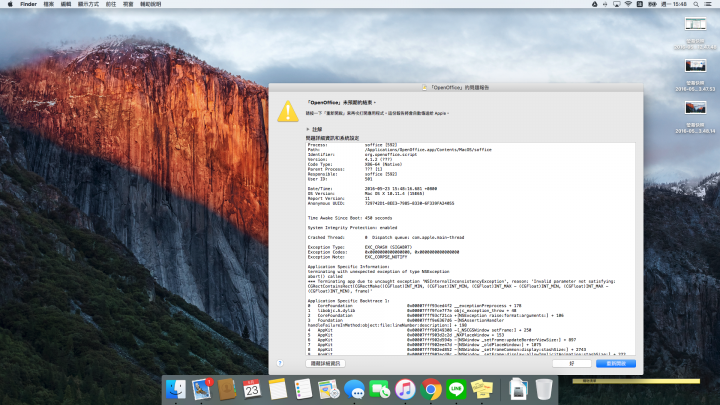The image size is (720, 405).
Task: Click 'System Integrity Protection: enabled' line
Action: click(352, 228)
